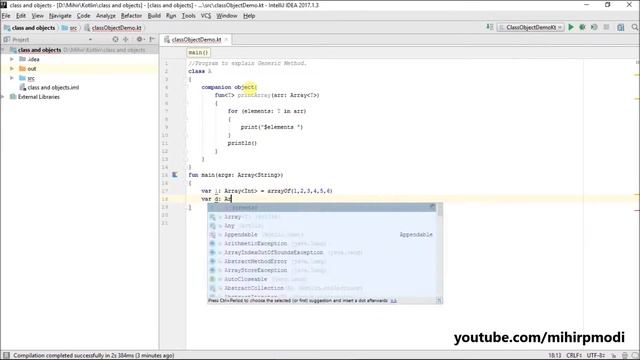Choose Any suggestion in completion list
The width and height of the screenshot is (640, 360).
coord(322,226)
